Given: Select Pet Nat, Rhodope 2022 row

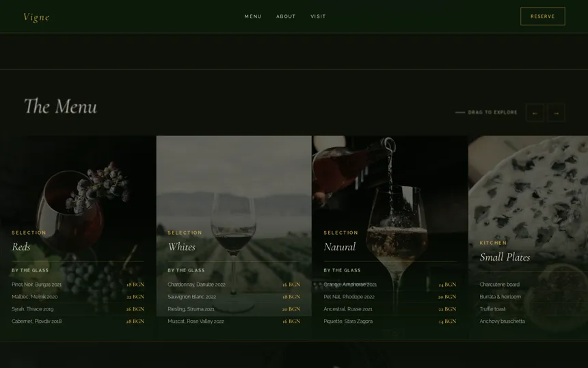Looking at the screenshot, I should tap(390, 297).
